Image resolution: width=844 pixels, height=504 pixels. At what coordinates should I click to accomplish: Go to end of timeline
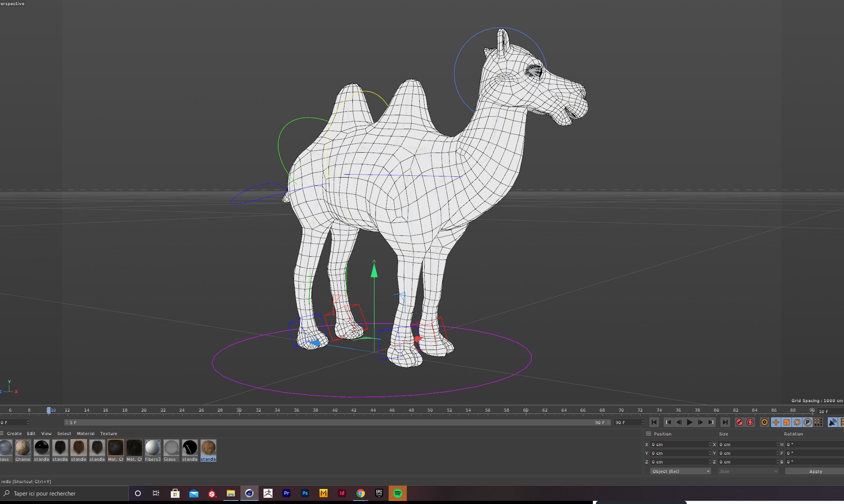pyautogui.click(x=725, y=422)
